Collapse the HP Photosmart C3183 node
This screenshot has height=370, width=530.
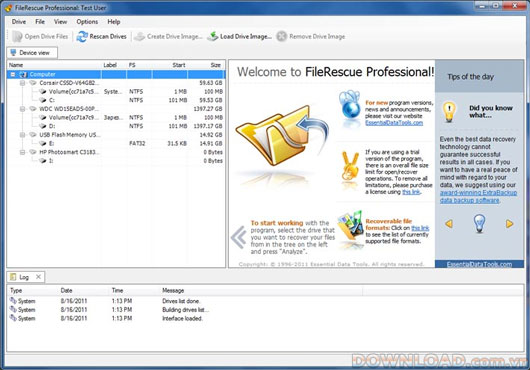[22, 152]
